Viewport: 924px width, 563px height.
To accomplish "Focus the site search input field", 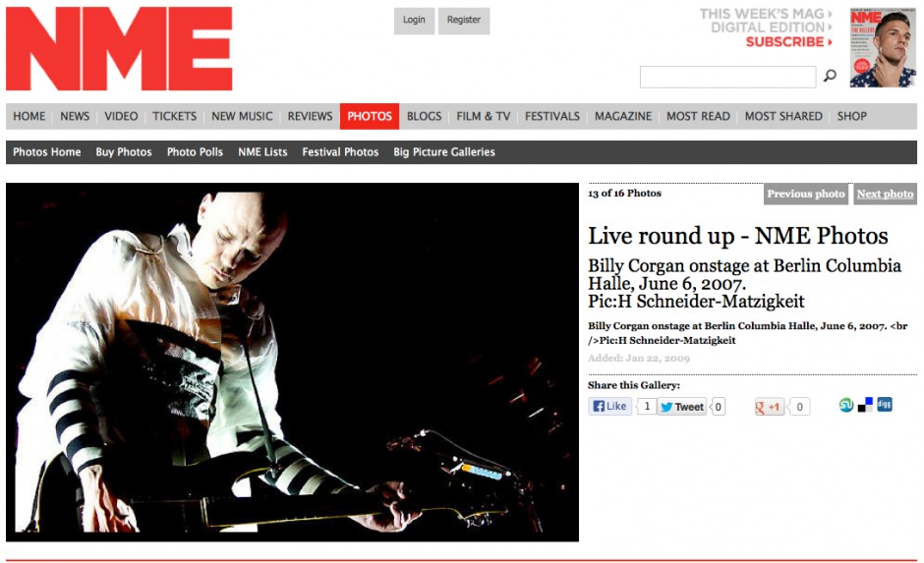I will (x=727, y=78).
